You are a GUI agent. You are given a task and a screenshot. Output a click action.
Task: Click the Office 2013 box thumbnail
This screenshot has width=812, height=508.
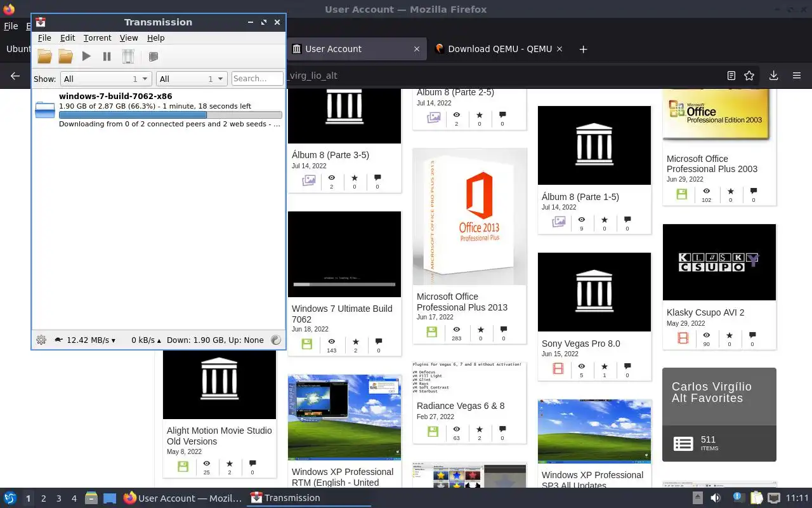pyautogui.click(x=469, y=217)
